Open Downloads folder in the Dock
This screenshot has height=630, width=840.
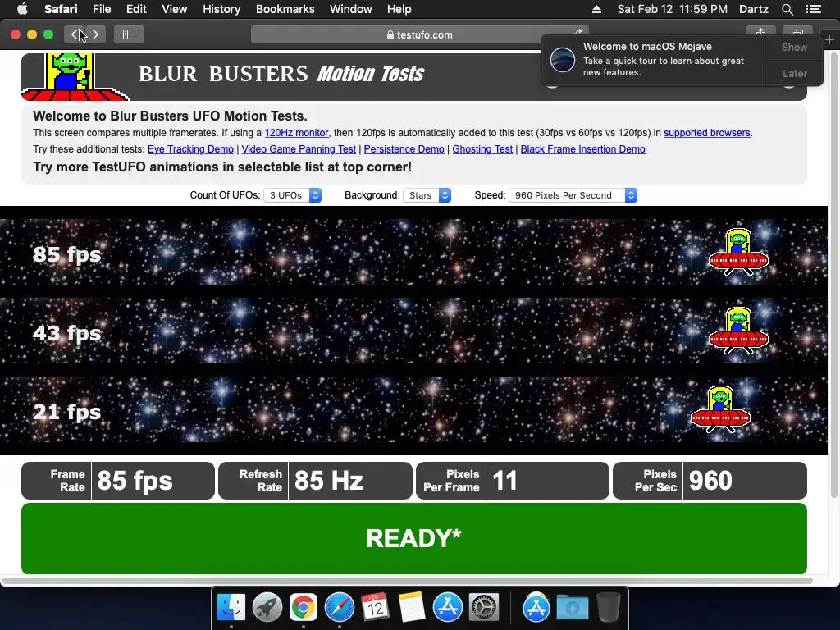[572, 608]
